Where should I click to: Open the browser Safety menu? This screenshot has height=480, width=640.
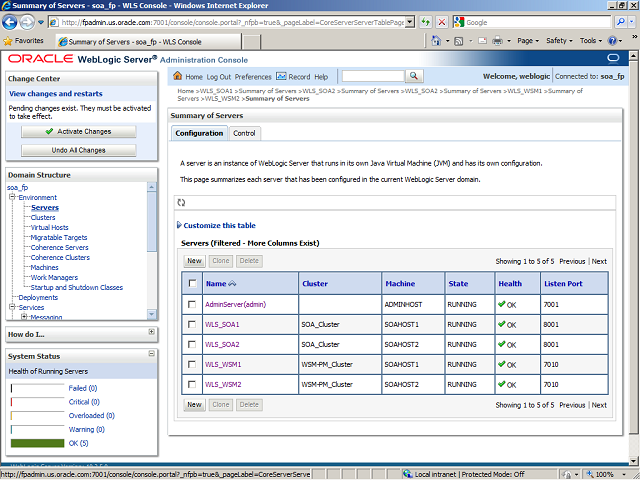tap(559, 41)
